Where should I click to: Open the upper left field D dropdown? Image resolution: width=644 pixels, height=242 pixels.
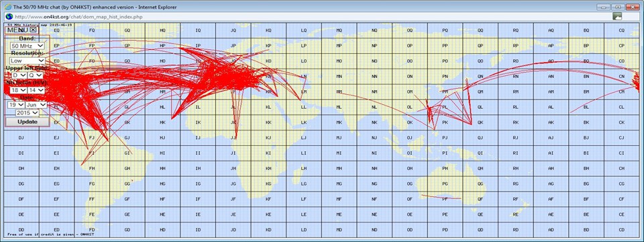19,75
